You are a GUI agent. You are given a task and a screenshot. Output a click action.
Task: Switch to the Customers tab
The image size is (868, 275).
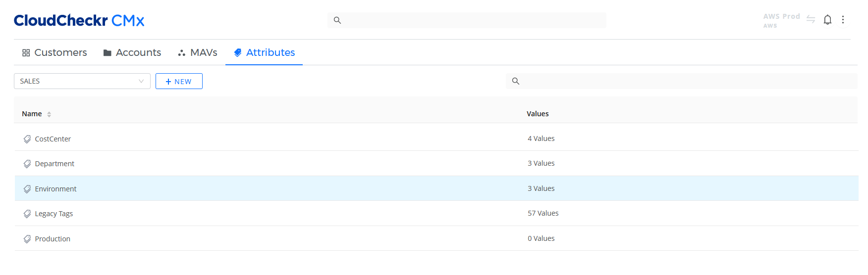(x=54, y=52)
